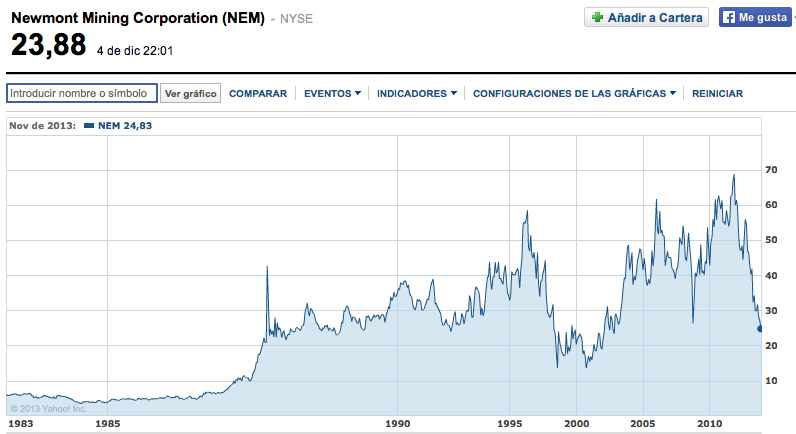The height and width of the screenshot is (434, 796).
Task: Click the 1990 label on time axis
Action: 397,424
